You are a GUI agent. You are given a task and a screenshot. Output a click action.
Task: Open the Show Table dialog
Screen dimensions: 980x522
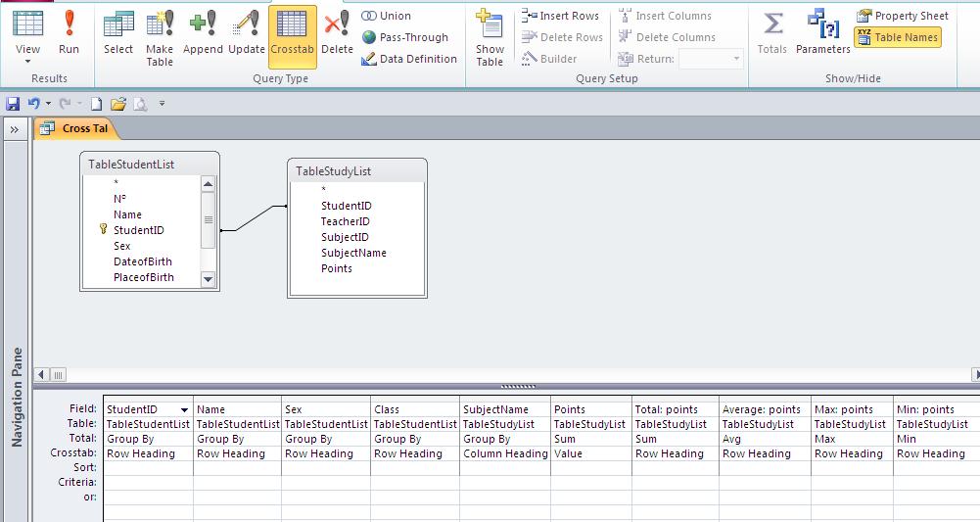[490, 37]
